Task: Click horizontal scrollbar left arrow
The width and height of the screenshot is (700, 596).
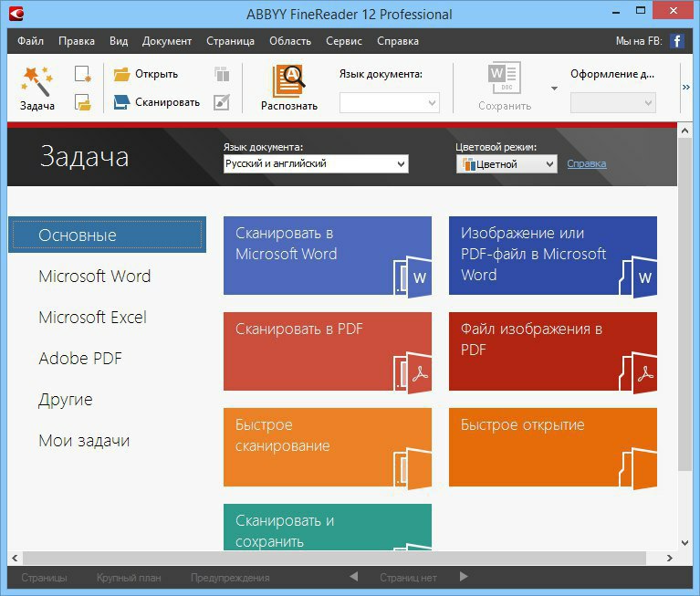Action: point(15,558)
